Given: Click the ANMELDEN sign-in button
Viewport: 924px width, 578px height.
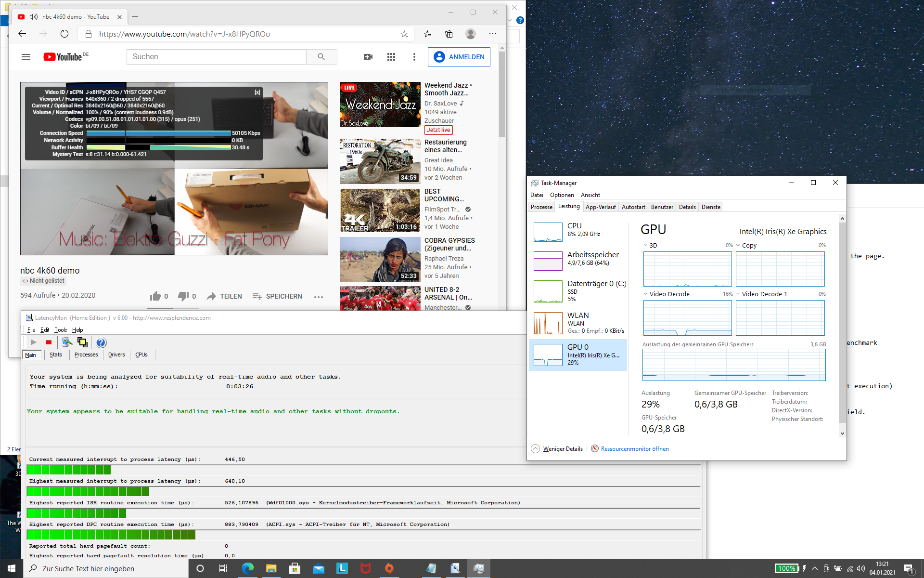Looking at the screenshot, I should pyautogui.click(x=459, y=57).
